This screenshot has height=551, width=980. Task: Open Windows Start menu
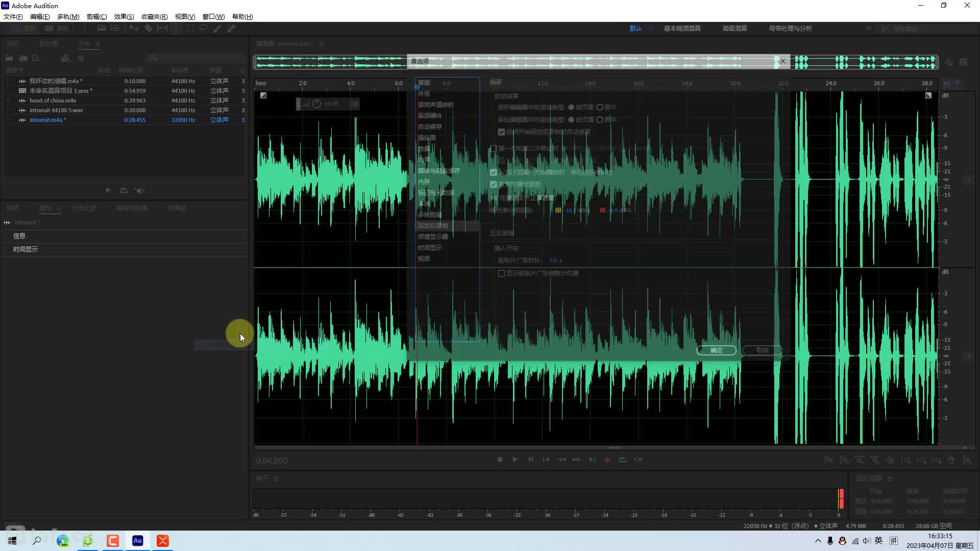pos(12,540)
